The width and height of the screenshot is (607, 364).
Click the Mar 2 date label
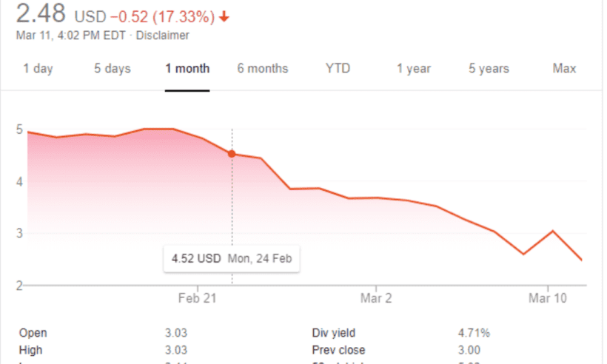376,299
